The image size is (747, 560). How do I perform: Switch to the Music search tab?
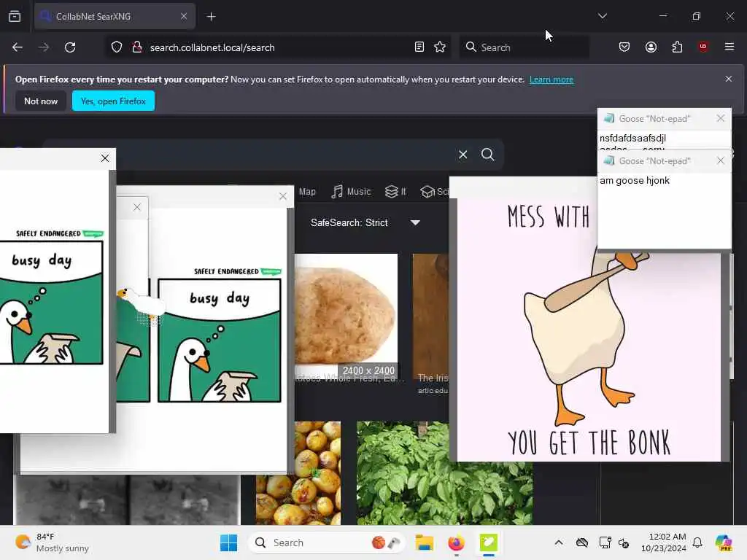click(351, 192)
